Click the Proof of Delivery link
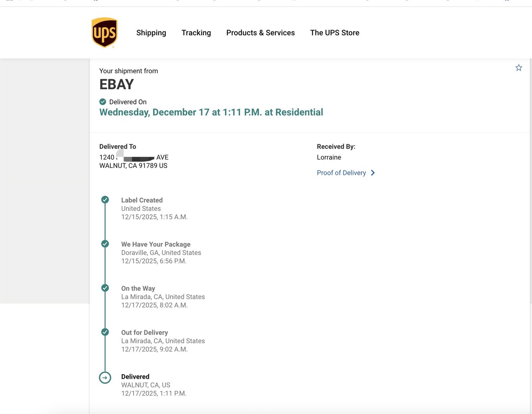532x414 pixels. pos(341,173)
